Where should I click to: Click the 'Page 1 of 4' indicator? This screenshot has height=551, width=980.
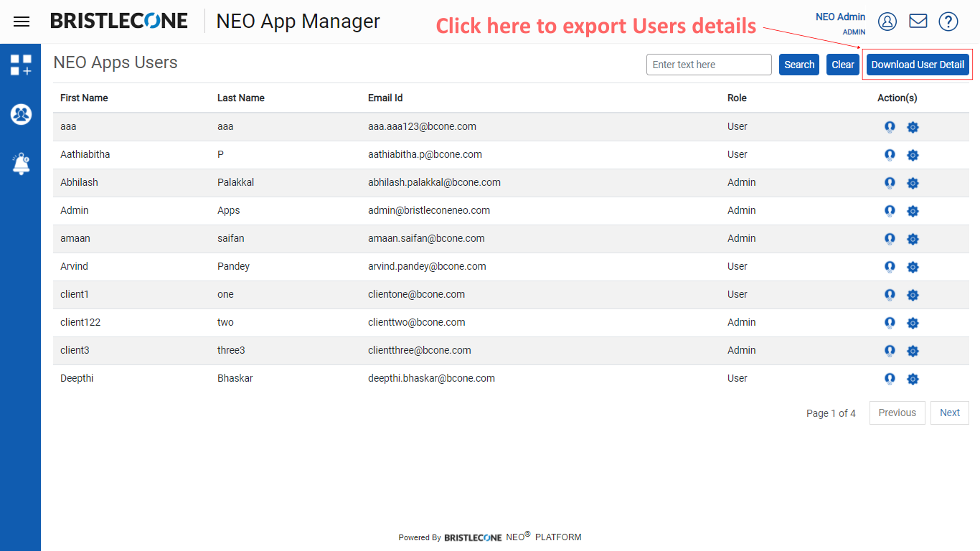click(831, 413)
